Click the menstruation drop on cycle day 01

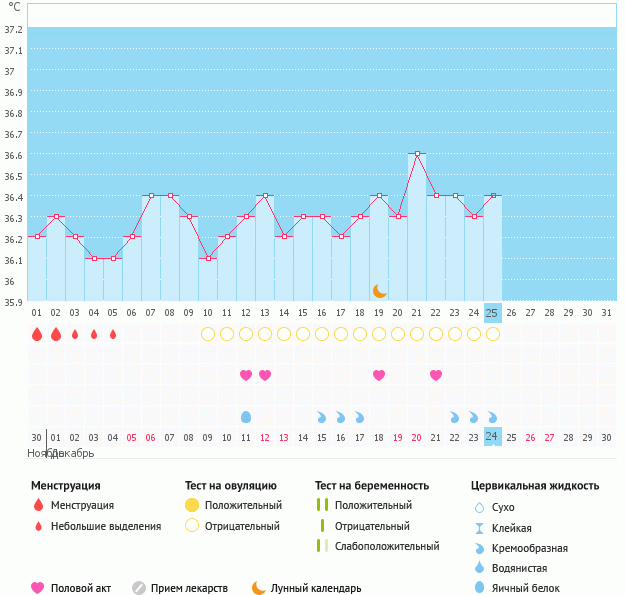tap(37, 334)
